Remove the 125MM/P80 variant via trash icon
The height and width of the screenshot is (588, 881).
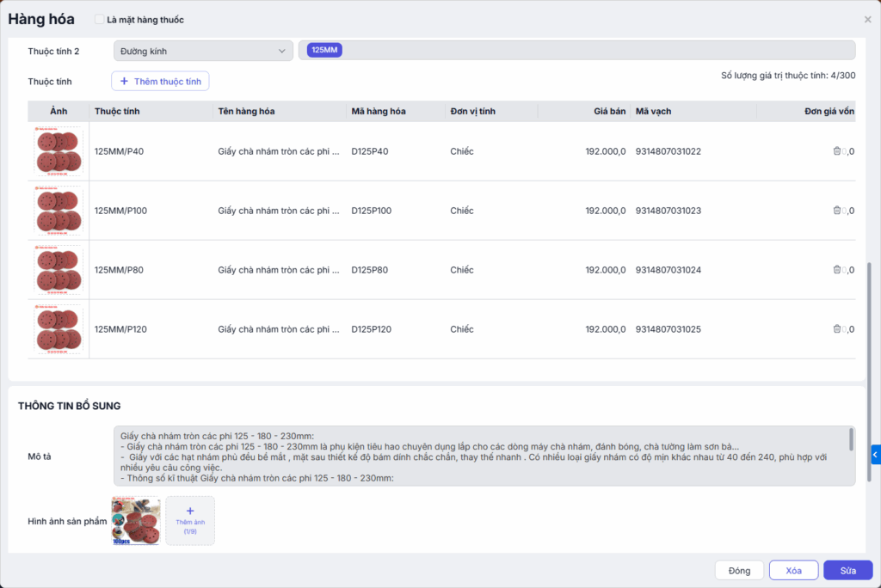(x=837, y=270)
